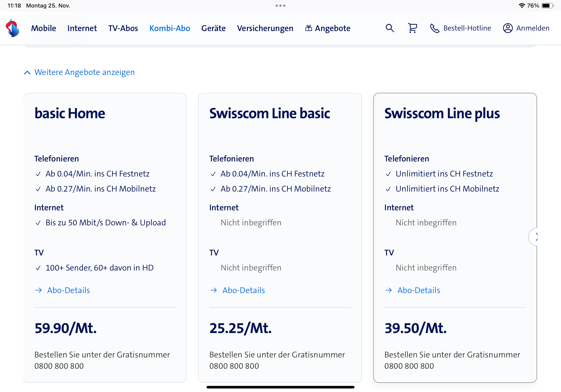The image size is (561, 392).
Task: Open Abo-Details for Swisscom Line plus
Action: pos(418,290)
